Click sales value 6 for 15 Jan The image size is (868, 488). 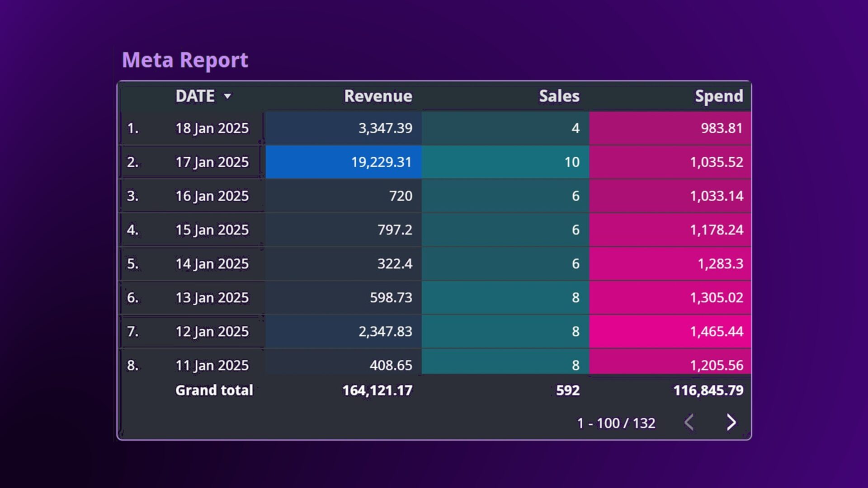pyautogui.click(x=576, y=230)
